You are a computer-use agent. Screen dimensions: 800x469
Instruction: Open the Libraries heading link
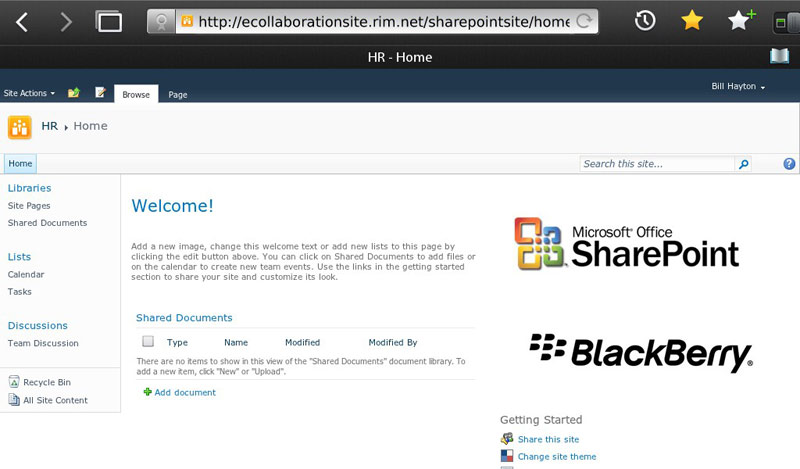coord(30,188)
